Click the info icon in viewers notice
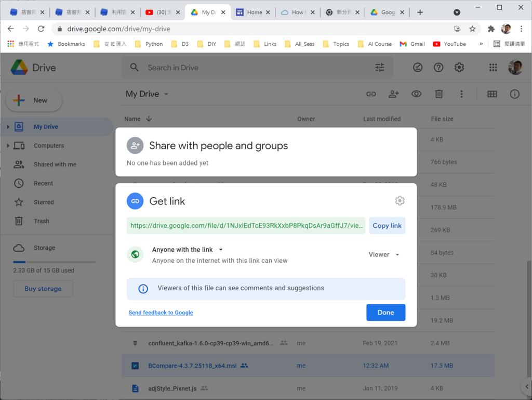 (143, 289)
